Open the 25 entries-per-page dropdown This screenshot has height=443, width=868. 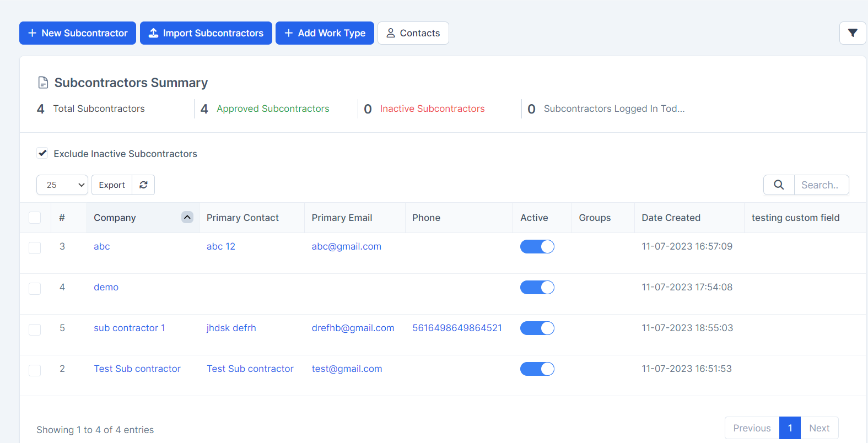tap(62, 185)
